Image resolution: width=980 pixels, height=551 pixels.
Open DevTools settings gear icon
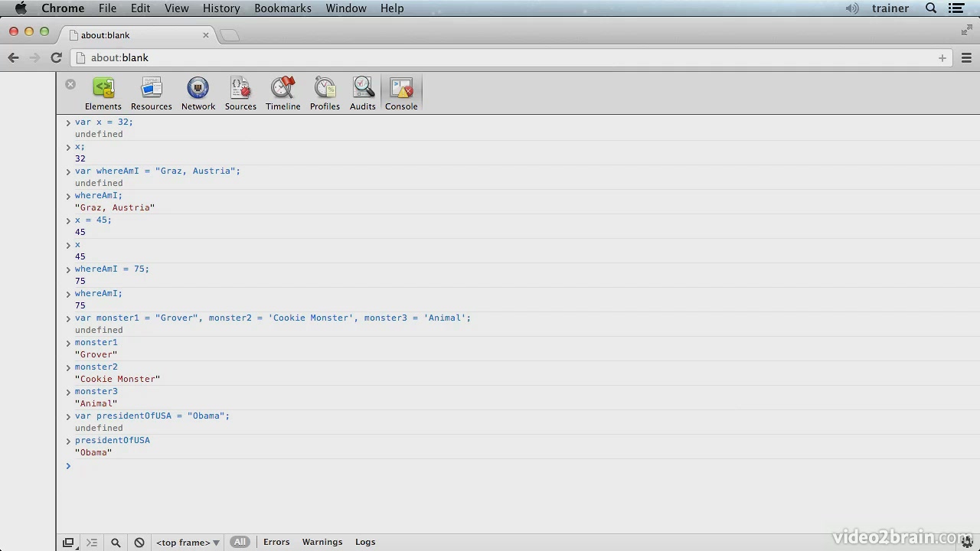point(968,542)
